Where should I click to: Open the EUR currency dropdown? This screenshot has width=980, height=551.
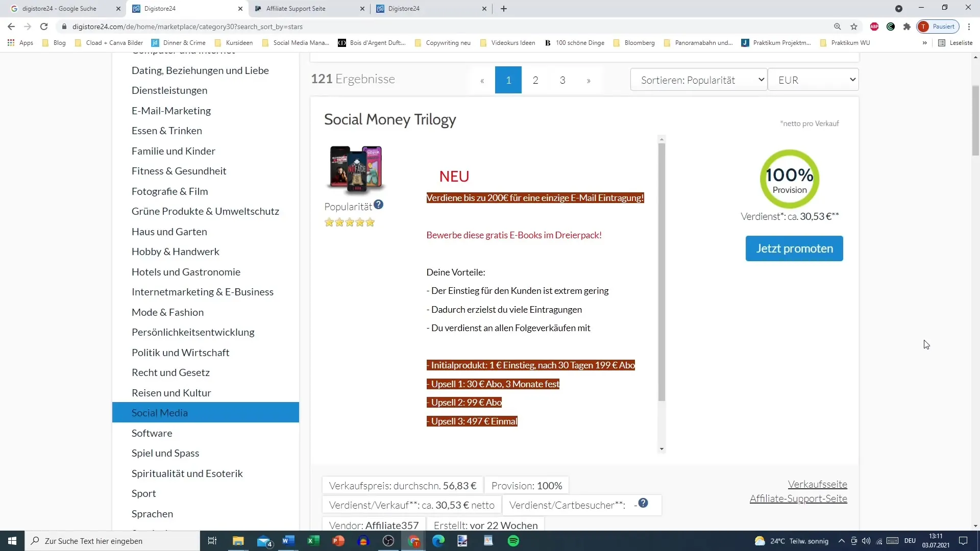point(813,80)
